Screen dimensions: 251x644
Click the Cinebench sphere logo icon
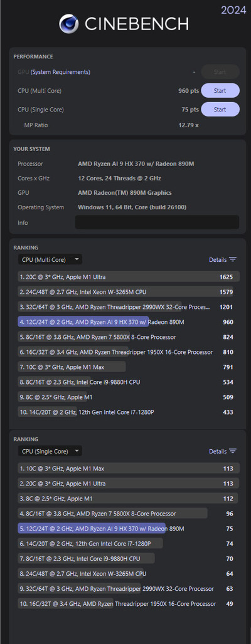(x=69, y=24)
